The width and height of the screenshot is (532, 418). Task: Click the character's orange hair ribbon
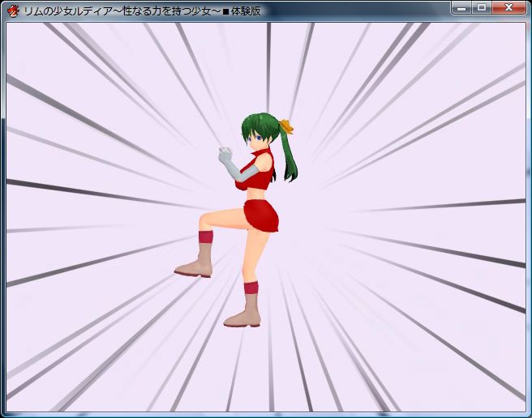tap(285, 126)
